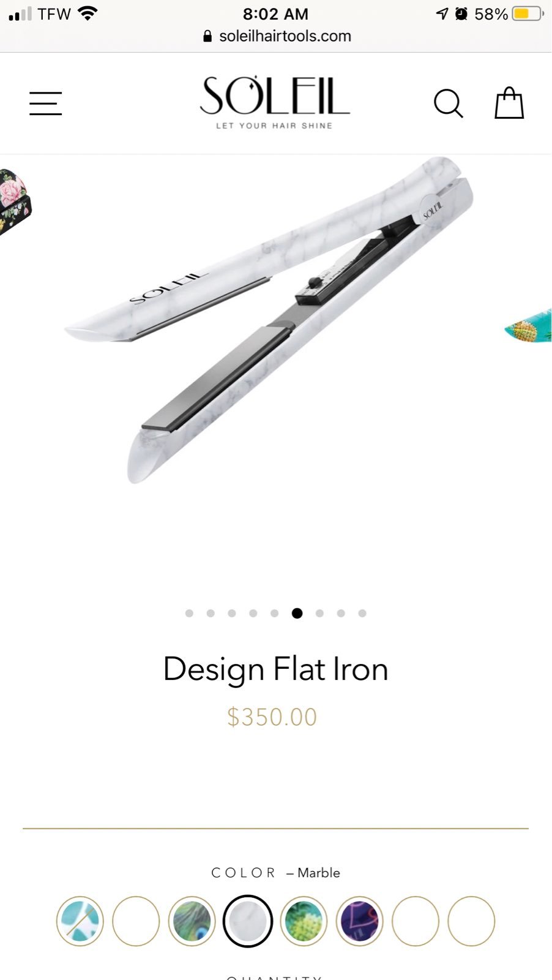The height and width of the screenshot is (980, 552).
Task: Tap the Wi-Fi status icon
Action: pos(88,13)
